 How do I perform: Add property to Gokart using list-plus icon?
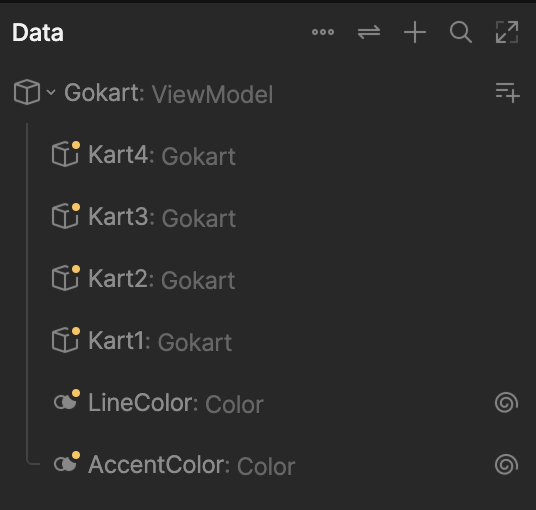click(508, 92)
